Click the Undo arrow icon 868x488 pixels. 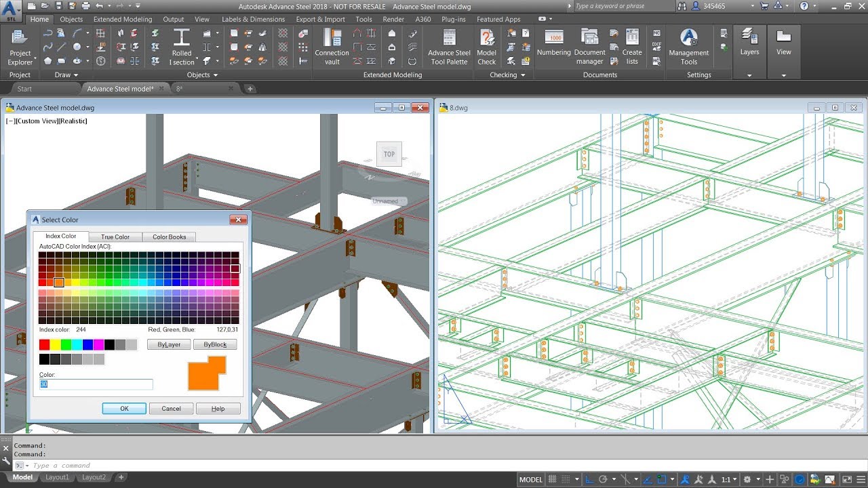point(100,6)
